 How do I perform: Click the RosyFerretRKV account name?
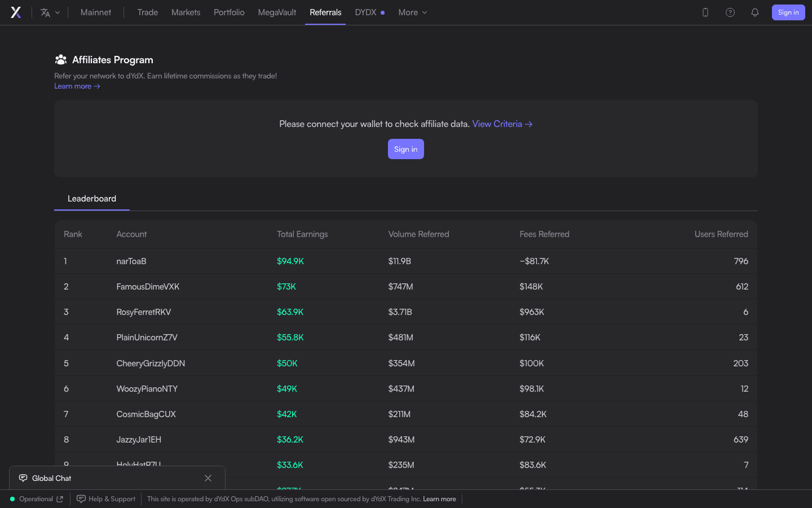click(144, 312)
